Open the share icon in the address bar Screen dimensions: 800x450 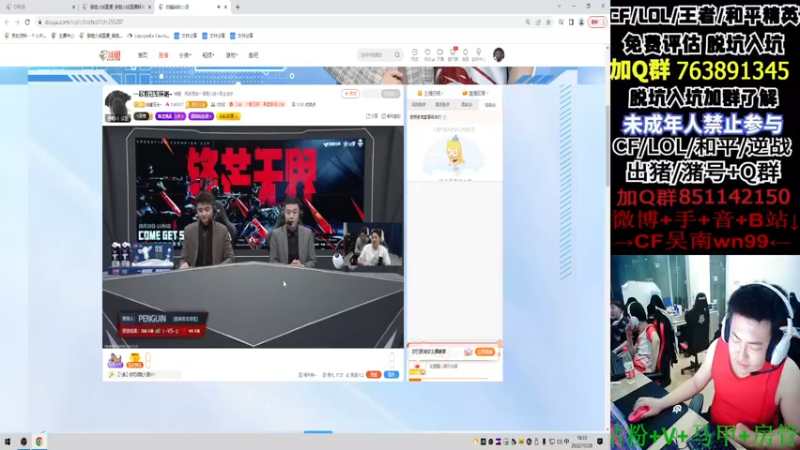click(x=538, y=22)
